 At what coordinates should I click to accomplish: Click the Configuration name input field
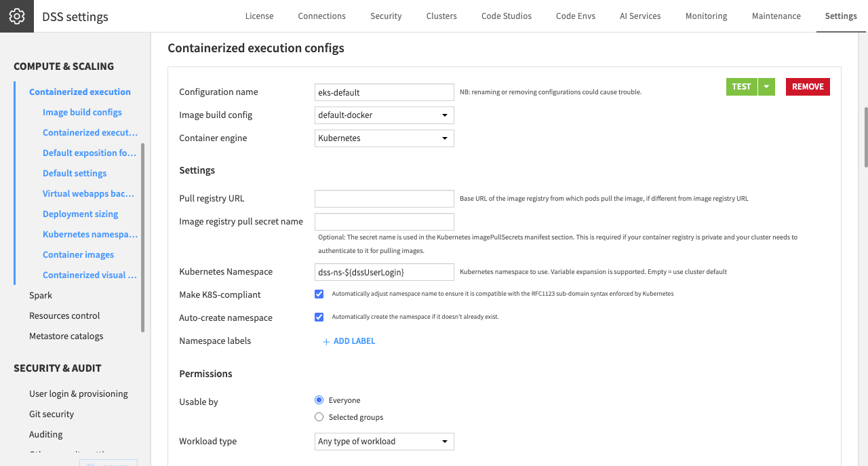(384, 92)
